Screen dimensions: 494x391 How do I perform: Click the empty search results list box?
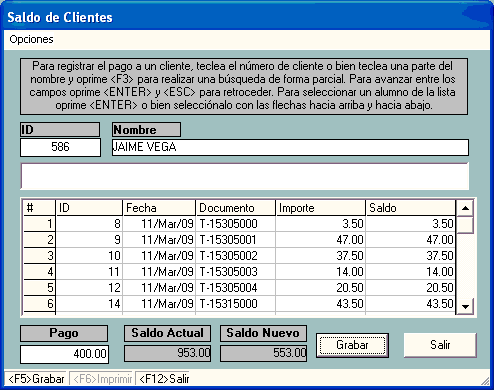245,176
